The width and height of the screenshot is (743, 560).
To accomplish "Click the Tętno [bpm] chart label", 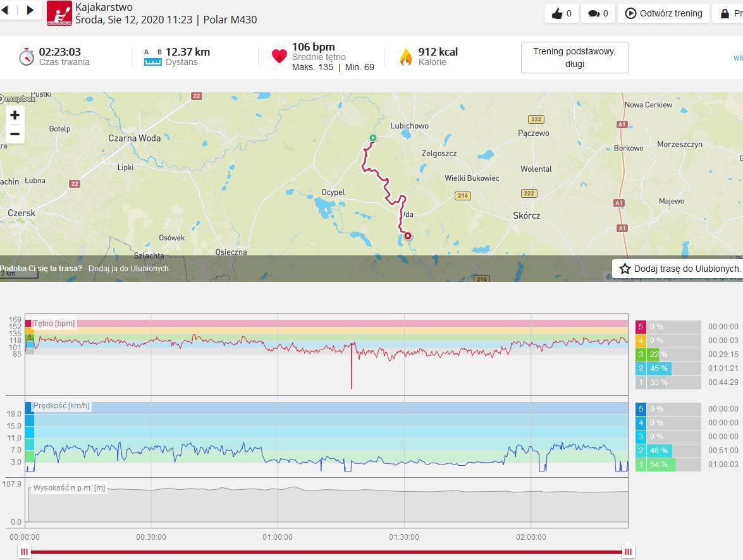I will (54, 324).
